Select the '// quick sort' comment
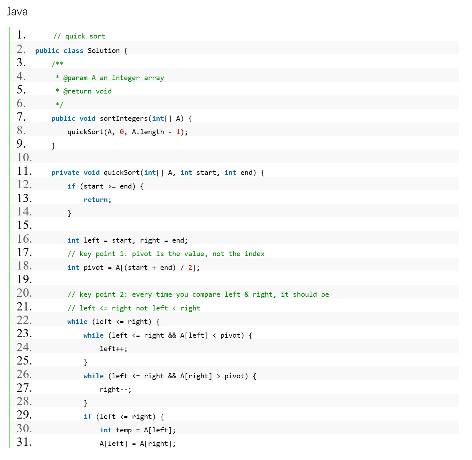This screenshot has height=460, width=472. click(x=79, y=36)
